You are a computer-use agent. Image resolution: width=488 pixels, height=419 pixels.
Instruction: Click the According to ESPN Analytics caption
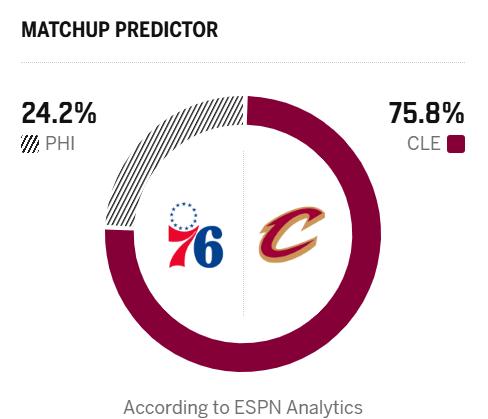243,407
